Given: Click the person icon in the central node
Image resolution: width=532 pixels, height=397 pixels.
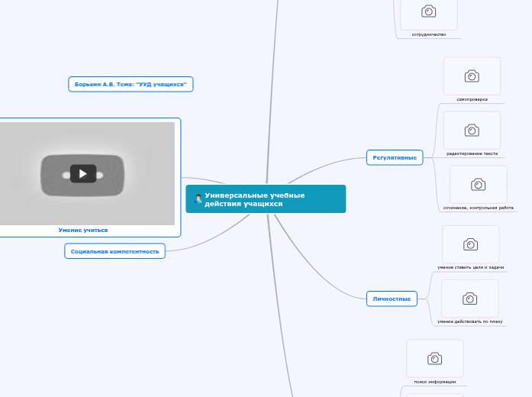Looking at the screenshot, I should coord(198,198).
